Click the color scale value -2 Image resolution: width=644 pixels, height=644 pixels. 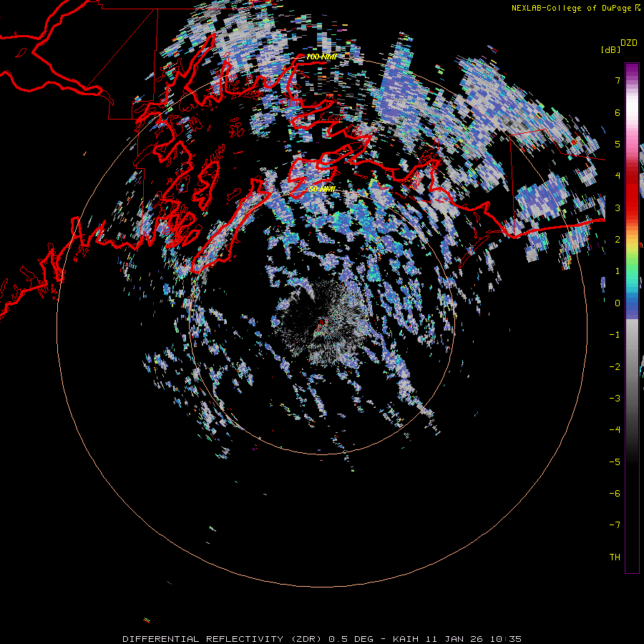[615, 367]
